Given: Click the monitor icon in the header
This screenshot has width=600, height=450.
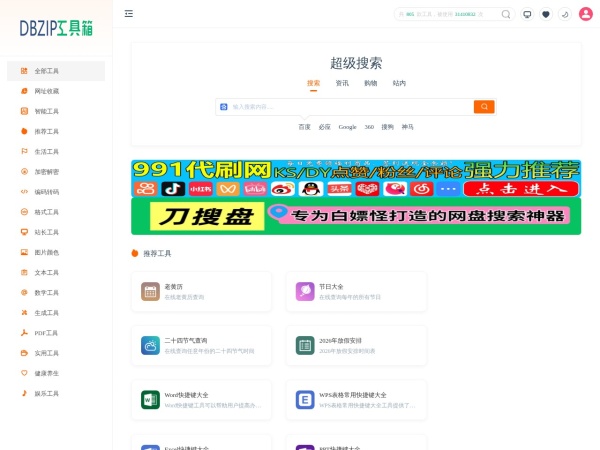Looking at the screenshot, I should click(527, 14).
